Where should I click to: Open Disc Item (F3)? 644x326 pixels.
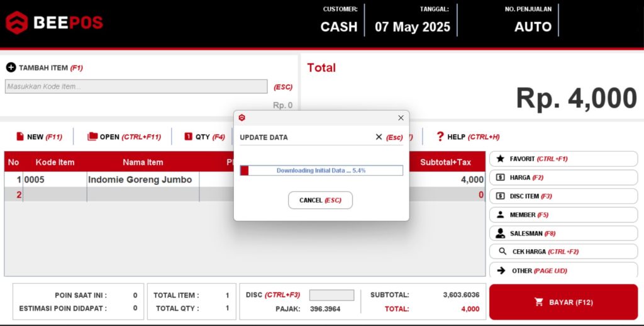pyautogui.click(x=563, y=196)
